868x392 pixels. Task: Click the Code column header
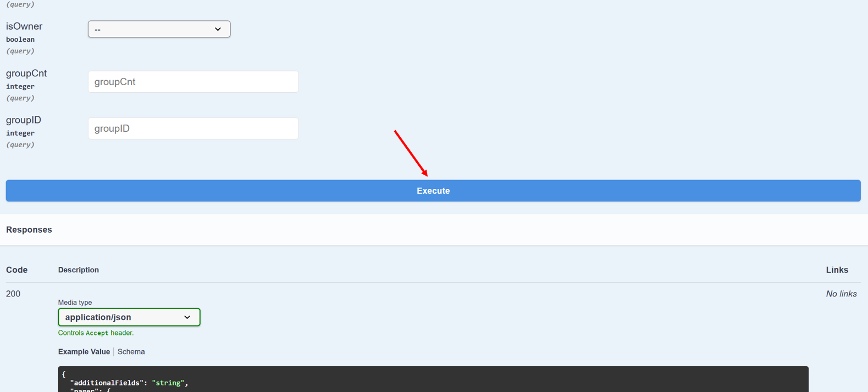16,270
